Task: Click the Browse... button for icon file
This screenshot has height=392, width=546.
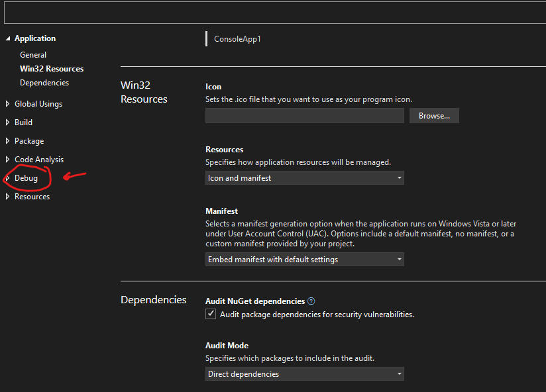Action: coord(434,116)
